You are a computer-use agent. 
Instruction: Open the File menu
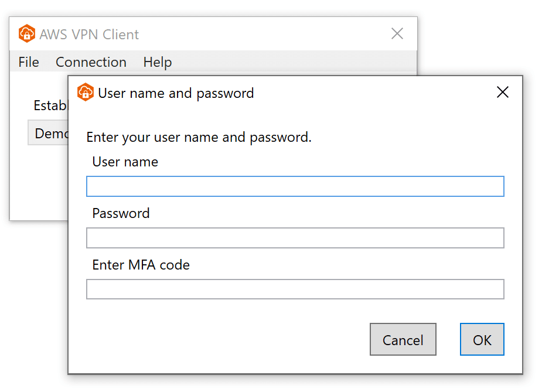[x=29, y=62]
